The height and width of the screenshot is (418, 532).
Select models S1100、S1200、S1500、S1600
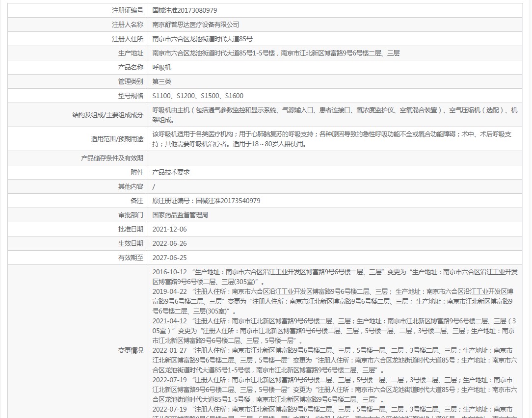click(x=198, y=96)
